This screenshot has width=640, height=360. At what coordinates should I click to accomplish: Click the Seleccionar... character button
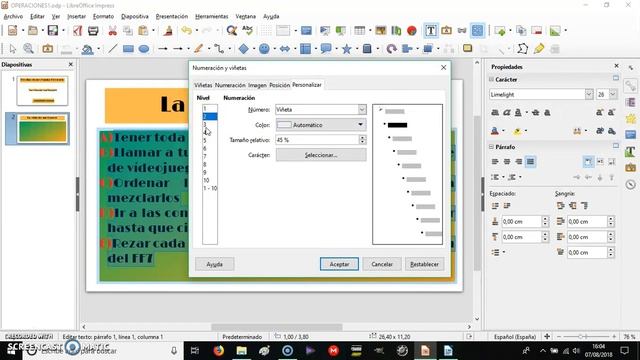coord(321,155)
